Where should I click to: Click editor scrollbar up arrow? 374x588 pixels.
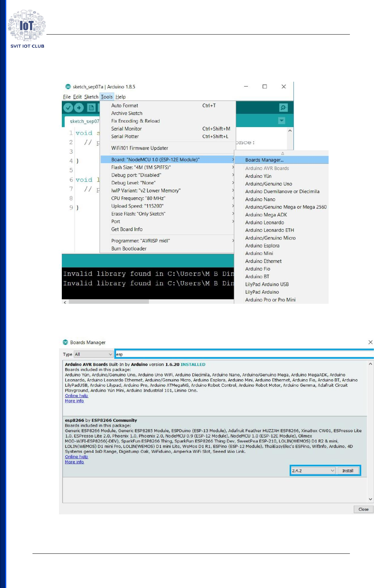point(290,131)
